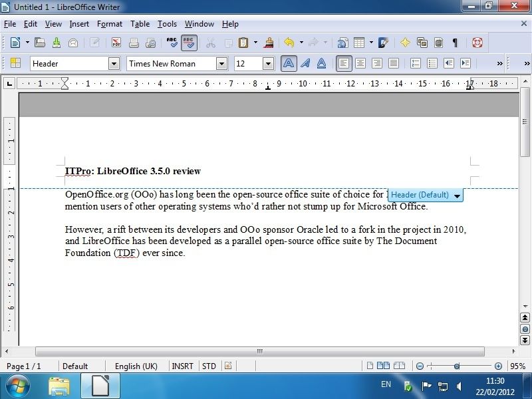Open the Format menu

click(x=110, y=24)
